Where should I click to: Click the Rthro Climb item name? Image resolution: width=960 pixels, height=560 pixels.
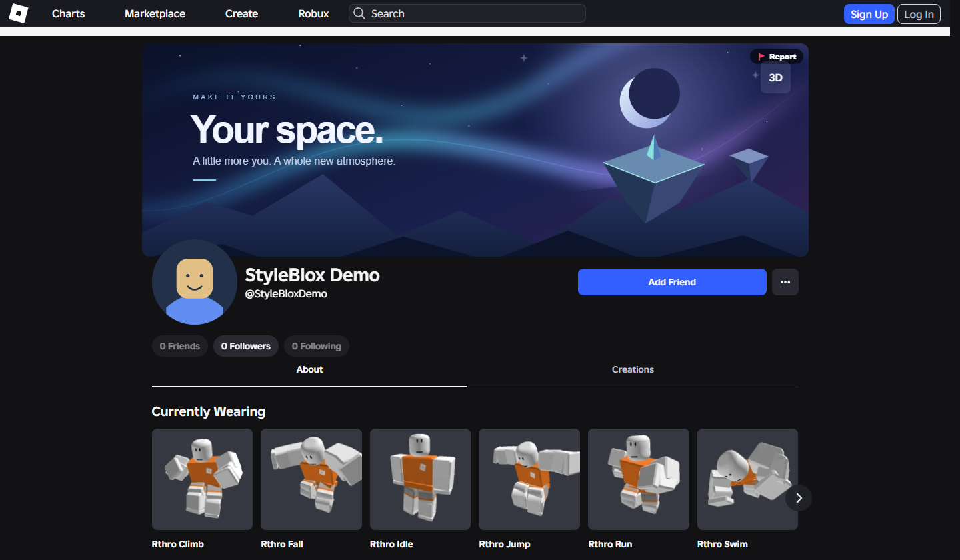pyautogui.click(x=178, y=544)
